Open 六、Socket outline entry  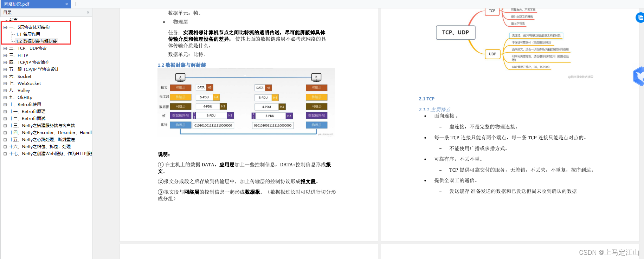pos(20,77)
